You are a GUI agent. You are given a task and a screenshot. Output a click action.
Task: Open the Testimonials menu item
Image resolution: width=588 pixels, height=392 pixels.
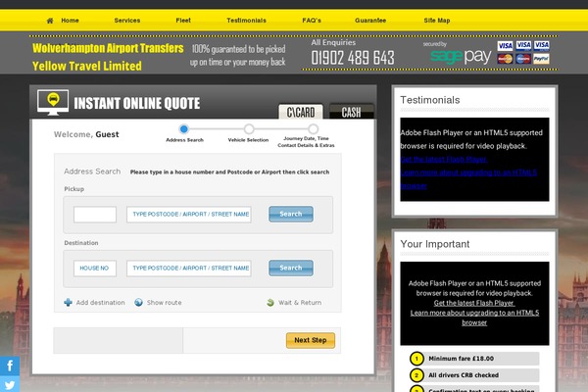246,20
